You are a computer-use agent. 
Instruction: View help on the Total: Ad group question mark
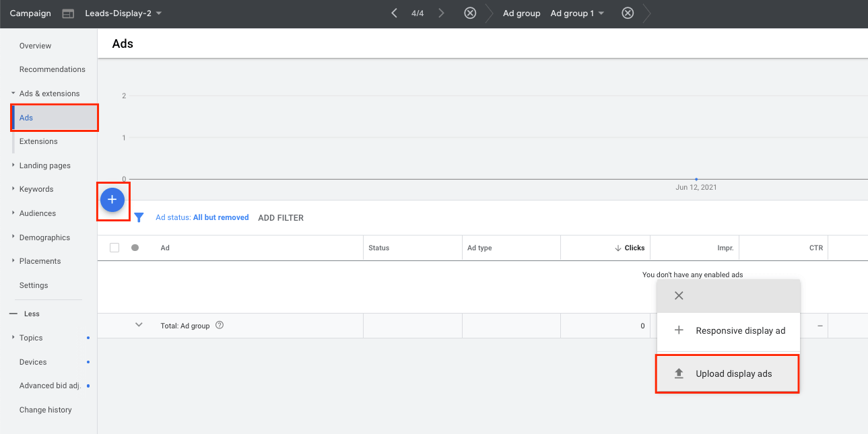[219, 325]
